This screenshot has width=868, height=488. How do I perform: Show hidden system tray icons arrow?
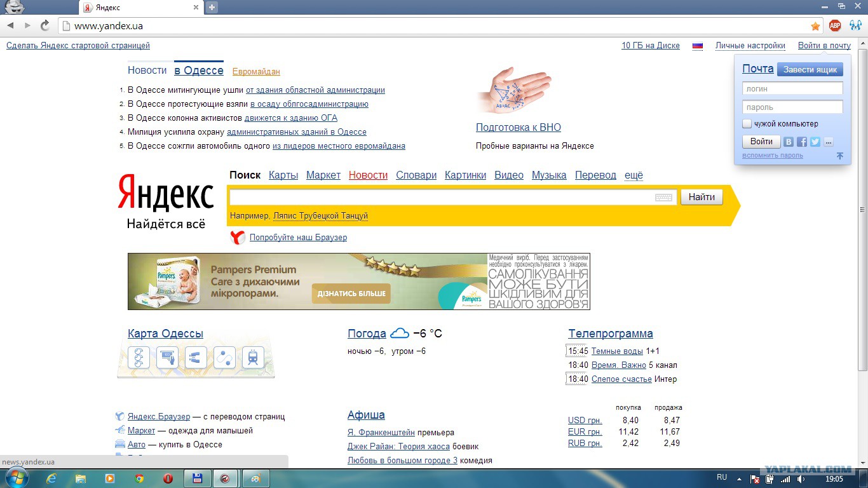point(739,479)
